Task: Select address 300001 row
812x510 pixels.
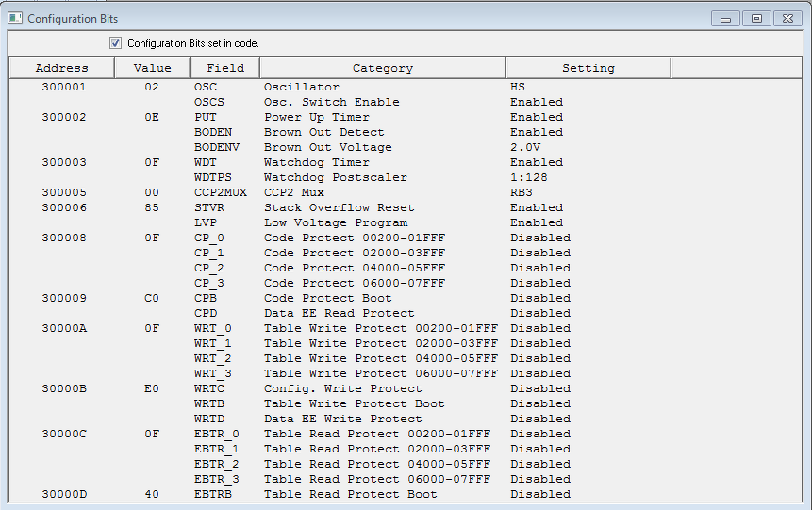Action: [x=64, y=87]
